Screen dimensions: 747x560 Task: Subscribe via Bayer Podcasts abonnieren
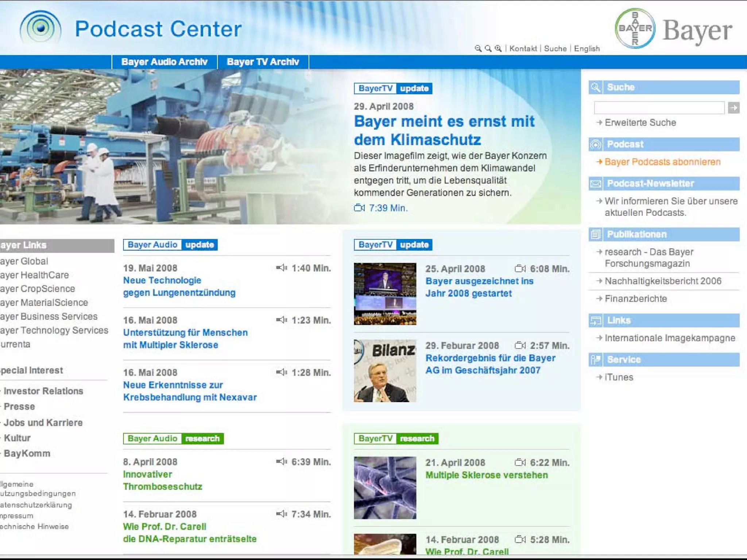662,162
